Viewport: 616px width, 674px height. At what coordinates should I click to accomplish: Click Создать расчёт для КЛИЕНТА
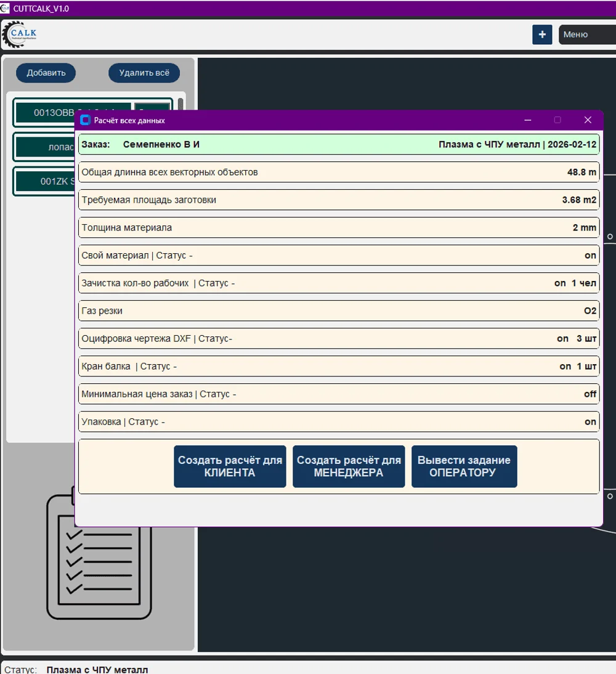230,466
